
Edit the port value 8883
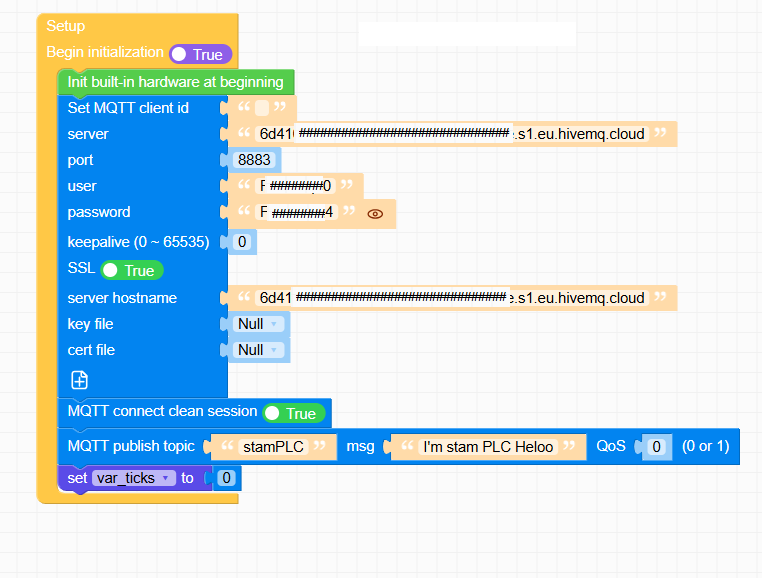click(254, 159)
